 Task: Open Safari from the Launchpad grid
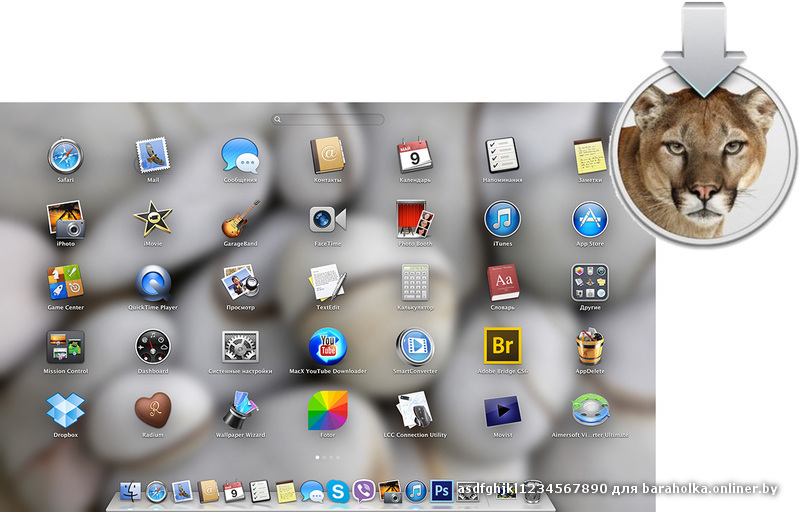[x=65, y=156]
